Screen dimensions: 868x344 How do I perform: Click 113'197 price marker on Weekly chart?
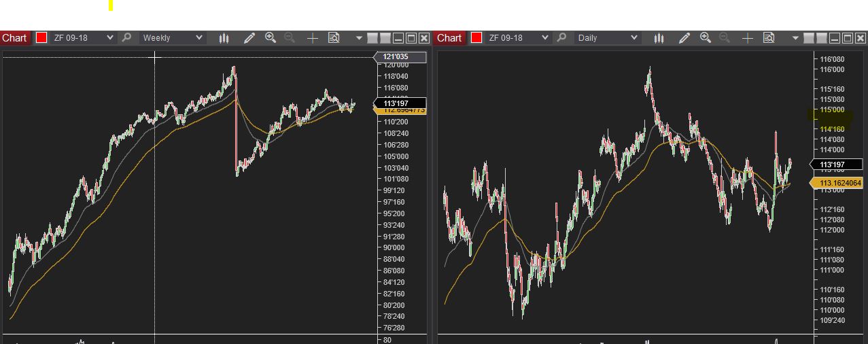coord(400,103)
